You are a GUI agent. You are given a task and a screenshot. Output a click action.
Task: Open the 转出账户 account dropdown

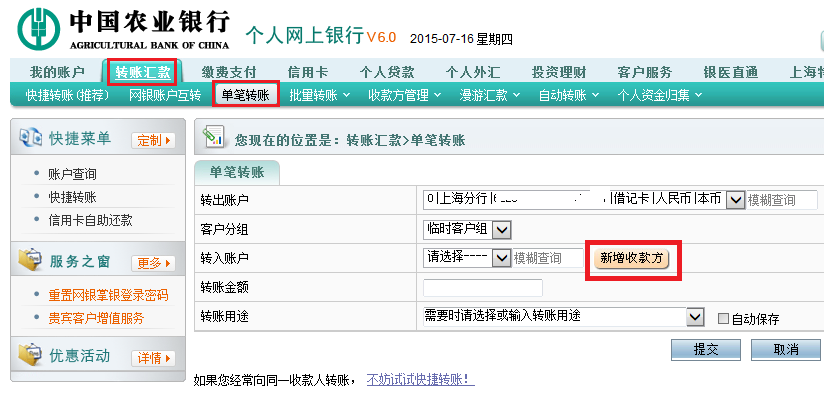(x=735, y=200)
